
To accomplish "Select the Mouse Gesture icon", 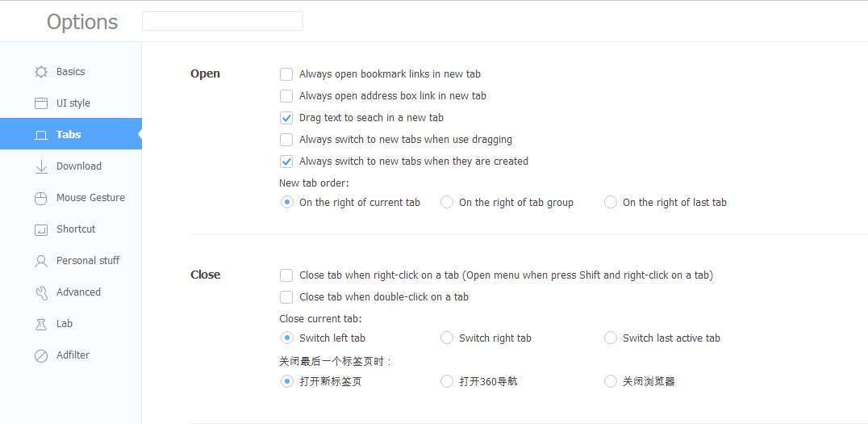I will [41, 198].
